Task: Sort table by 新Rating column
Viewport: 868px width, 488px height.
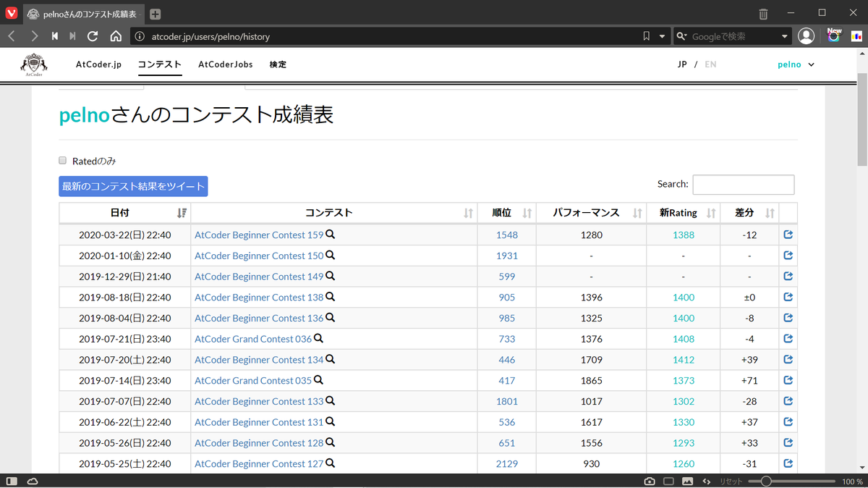Action: click(x=684, y=213)
